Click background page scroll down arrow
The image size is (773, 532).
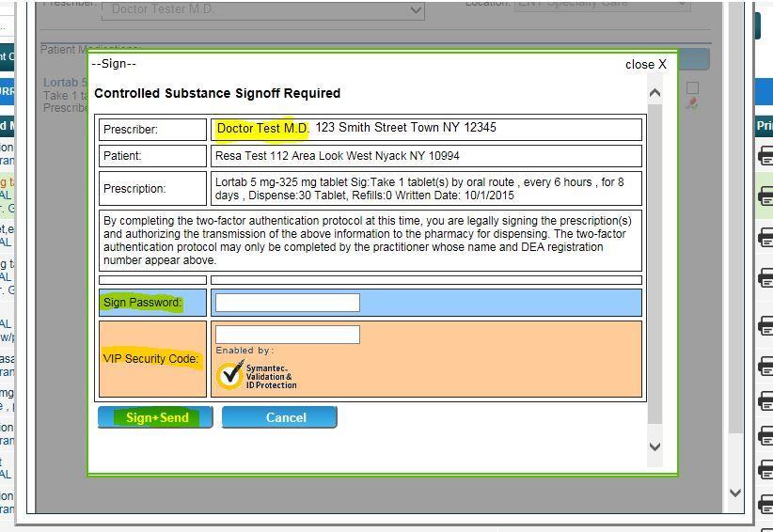click(735, 493)
